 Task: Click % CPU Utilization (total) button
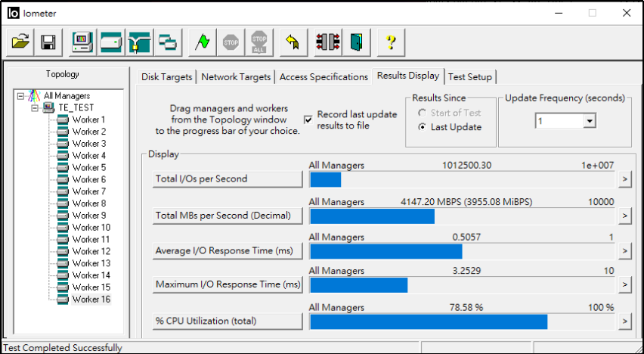pos(228,321)
